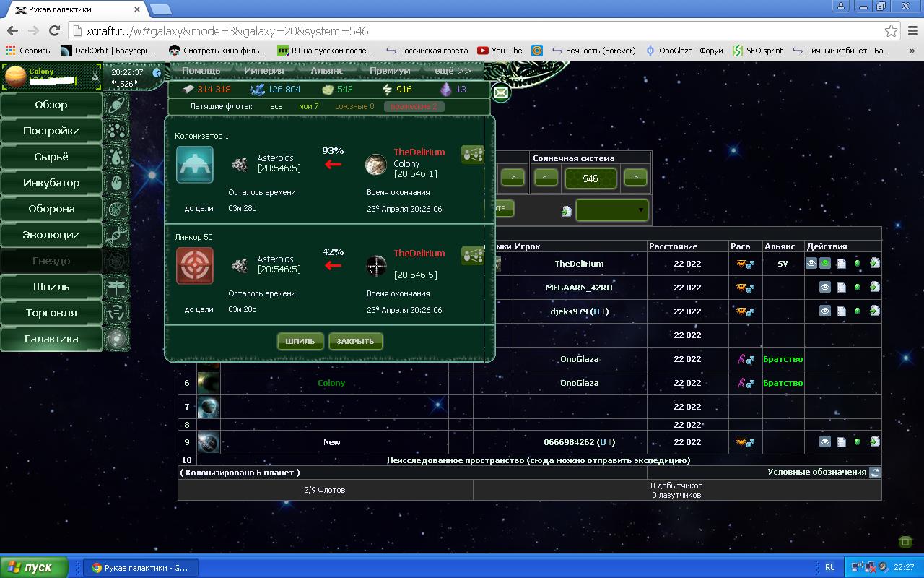
Task: Click the Обзор planet icon in sidebar
Action: pyautogui.click(x=116, y=105)
